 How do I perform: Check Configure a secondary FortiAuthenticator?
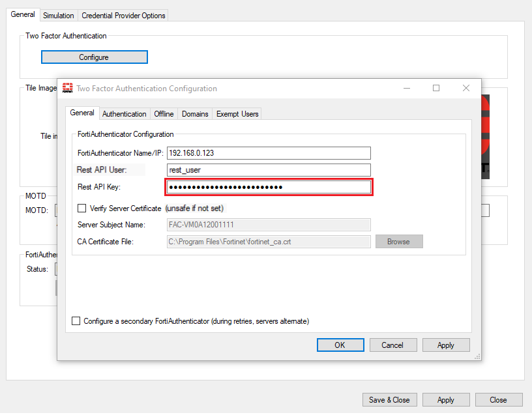76,321
